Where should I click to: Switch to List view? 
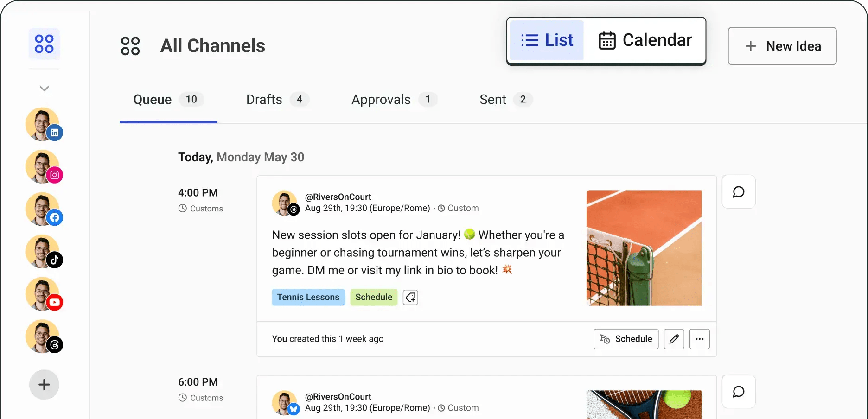(546, 40)
